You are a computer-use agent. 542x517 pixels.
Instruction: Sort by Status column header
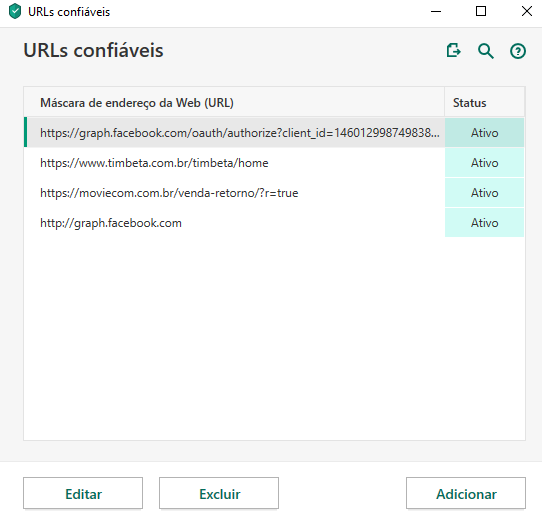(x=485, y=102)
